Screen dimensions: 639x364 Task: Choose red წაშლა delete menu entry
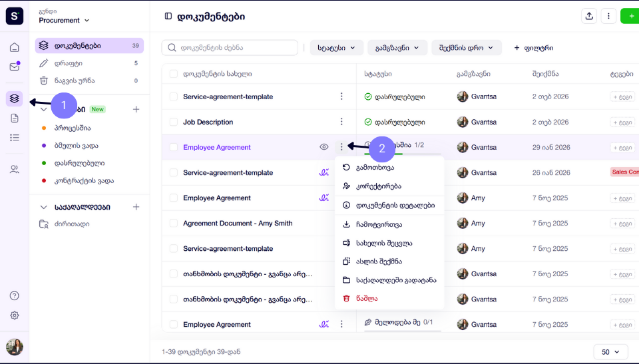(x=389, y=298)
